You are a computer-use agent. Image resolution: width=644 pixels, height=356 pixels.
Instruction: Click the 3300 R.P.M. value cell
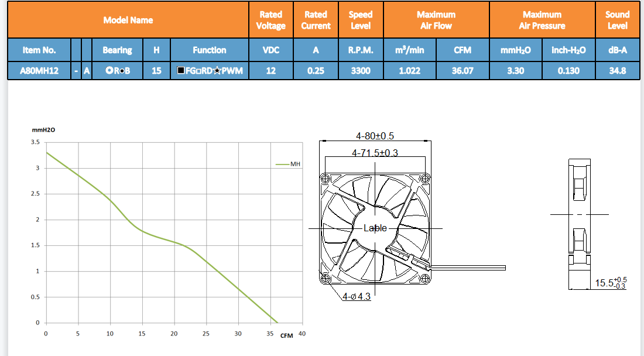[x=360, y=71]
